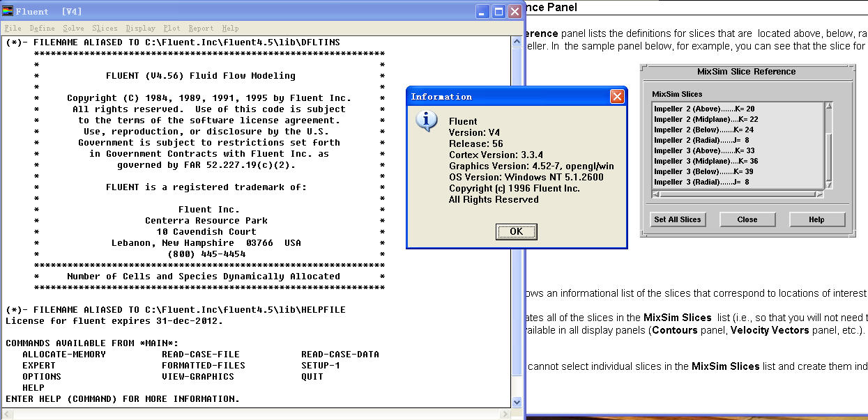This screenshot has width=868, height=420.
Task: Close the Information dialog with its red X
Action: coord(617,97)
